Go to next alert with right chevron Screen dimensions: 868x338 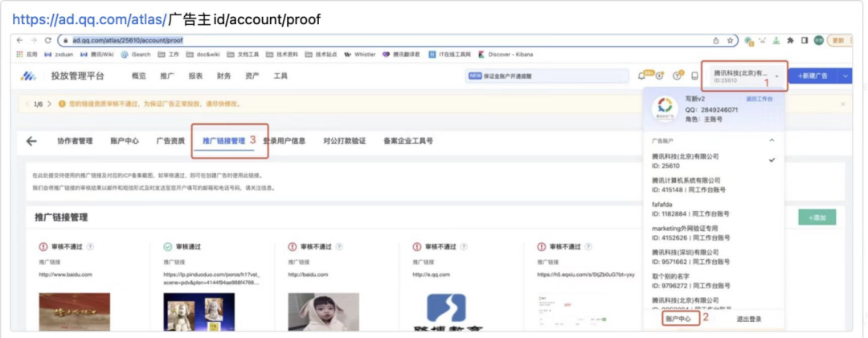click(49, 104)
